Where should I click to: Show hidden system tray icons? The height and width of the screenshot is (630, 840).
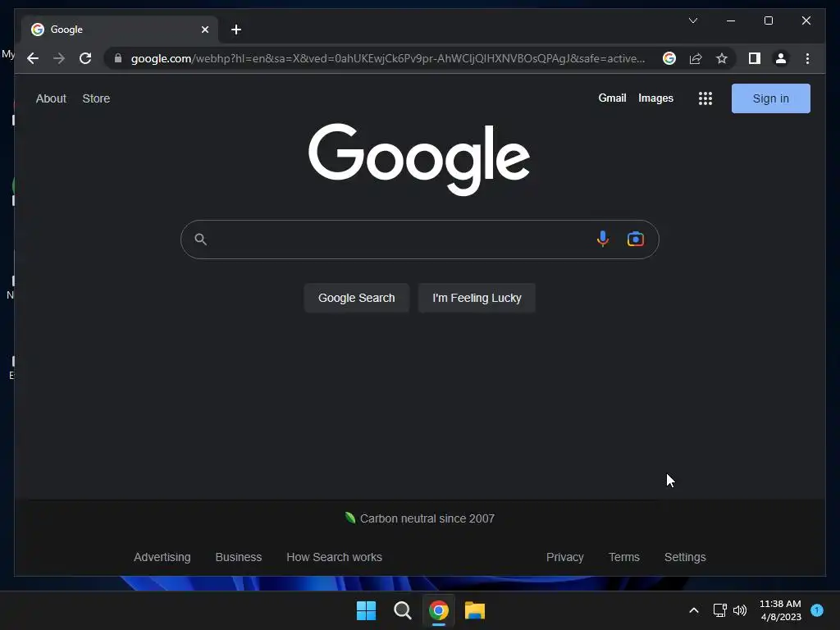tap(693, 610)
